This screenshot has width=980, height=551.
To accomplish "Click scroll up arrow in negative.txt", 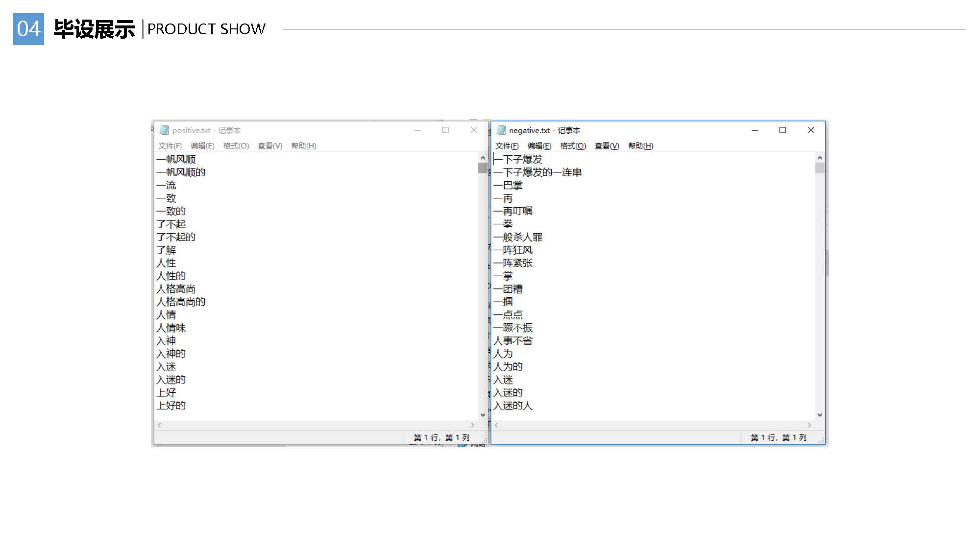I will [820, 158].
